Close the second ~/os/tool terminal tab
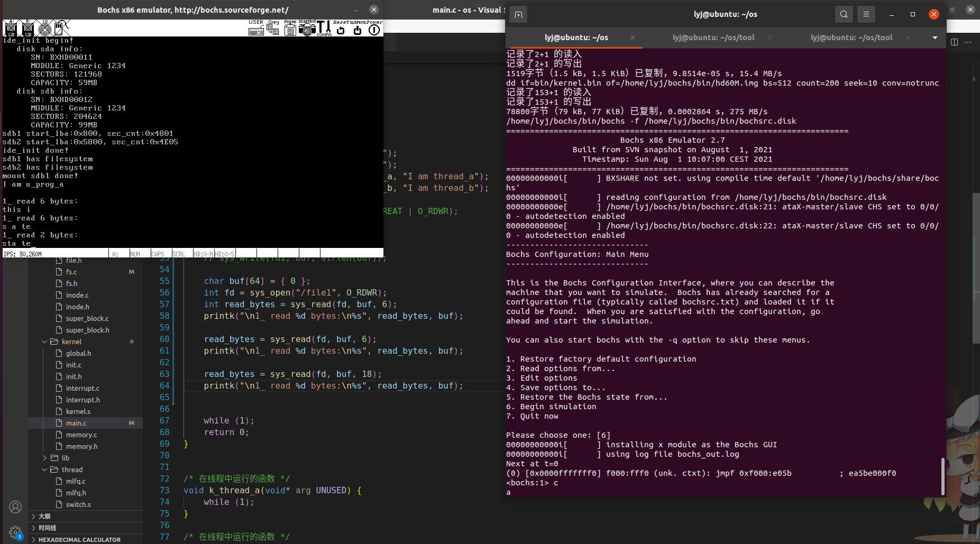Image resolution: width=980 pixels, height=544 pixels. point(770,38)
